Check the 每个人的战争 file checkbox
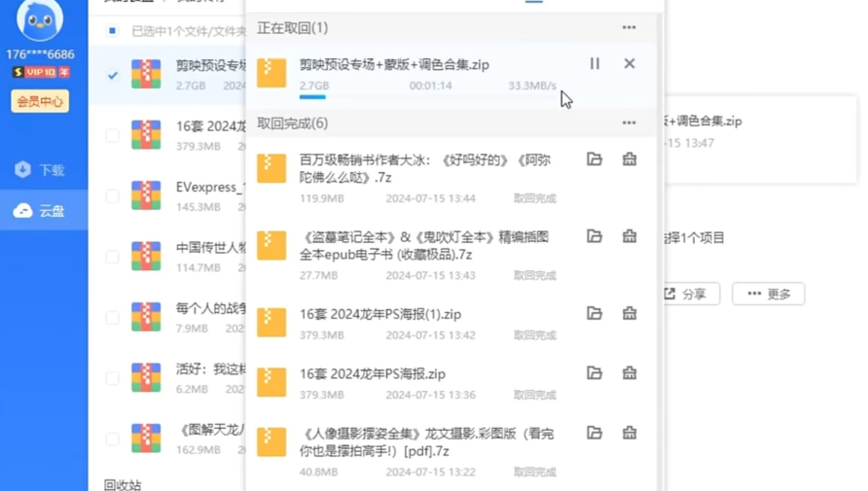This screenshot has width=868, height=491. [112, 318]
